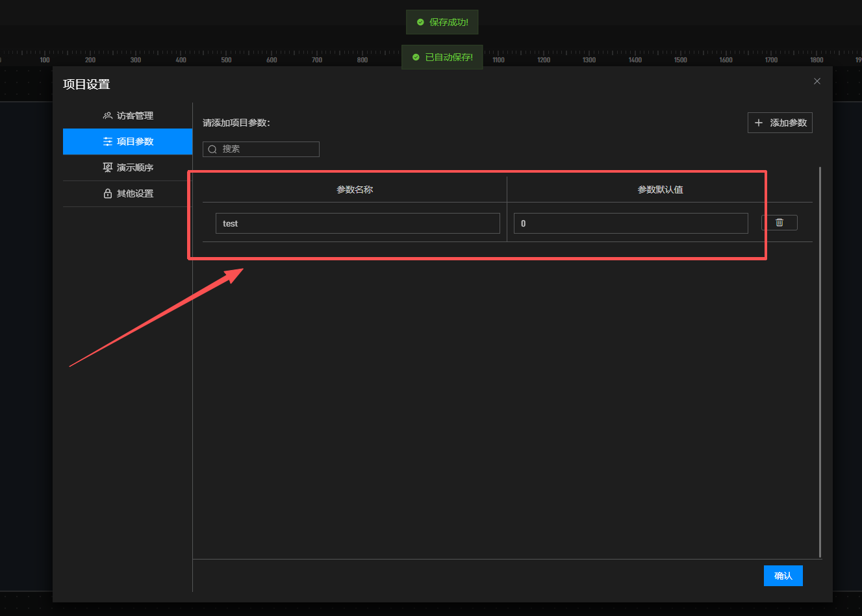Screen dimensions: 862x616
Task: Close the 项目设置 dialog
Action: point(817,81)
